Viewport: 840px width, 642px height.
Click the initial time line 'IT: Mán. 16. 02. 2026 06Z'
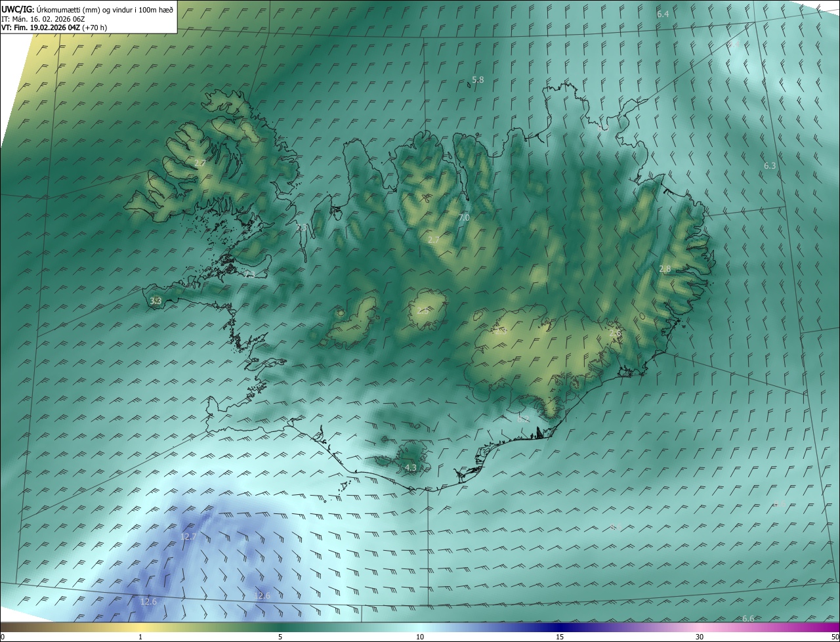click(x=45, y=18)
